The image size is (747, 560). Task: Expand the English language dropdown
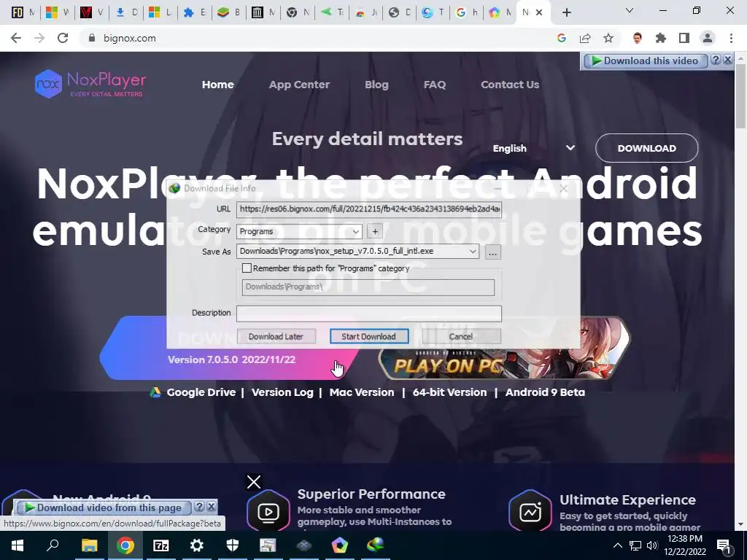(533, 148)
